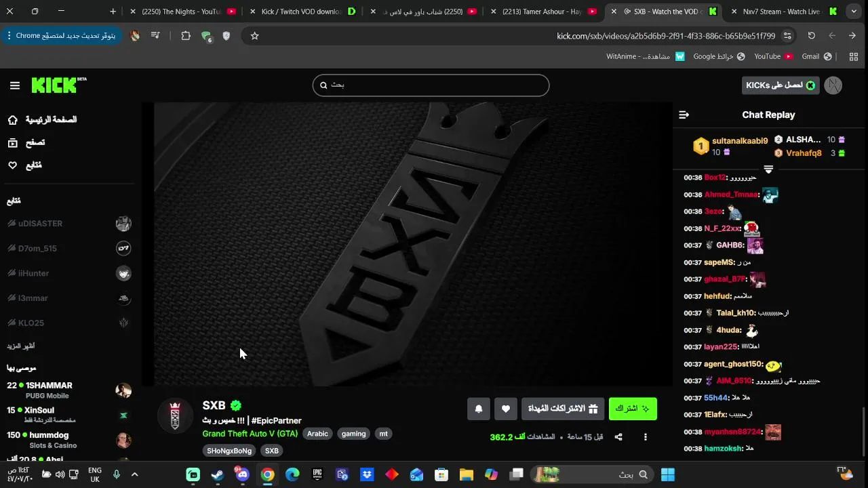Select the SXB tag
The height and width of the screenshot is (488, 868).
(272, 451)
